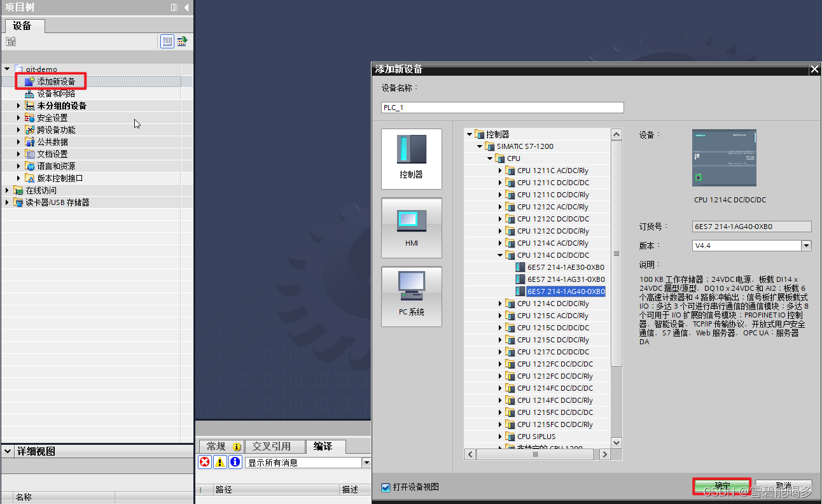822x504 pixels.
Task: Expand the 在线访问 node
Action: (7, 190)
